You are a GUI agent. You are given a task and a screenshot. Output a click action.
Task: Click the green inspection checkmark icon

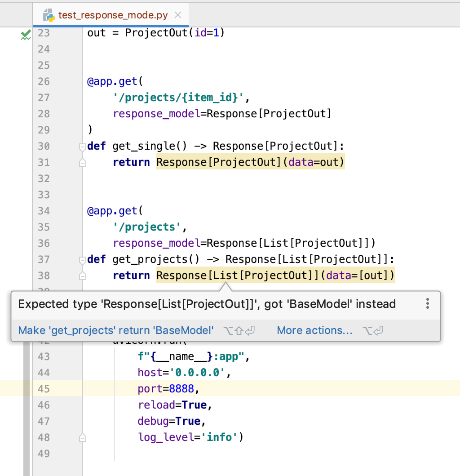[x=26, y=35]
